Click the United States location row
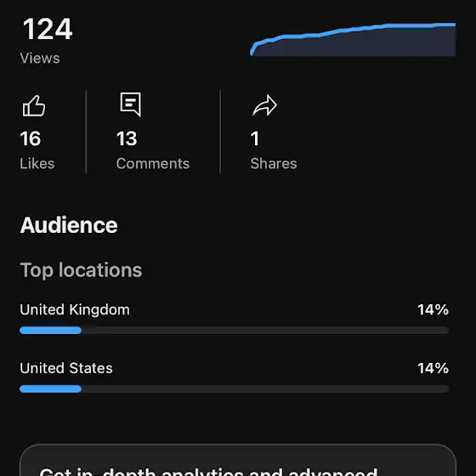The width and height of the screenshot is (476, 476). pos(234,377)
